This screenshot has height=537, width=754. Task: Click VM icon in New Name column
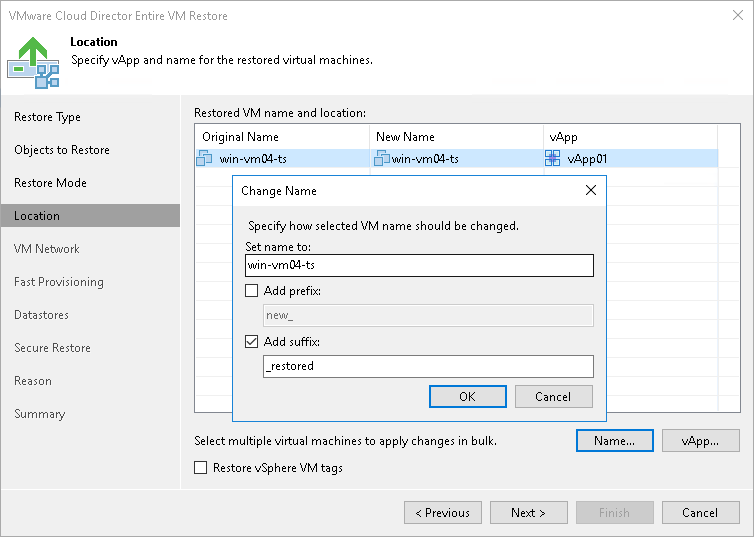[x=382, y=158]
